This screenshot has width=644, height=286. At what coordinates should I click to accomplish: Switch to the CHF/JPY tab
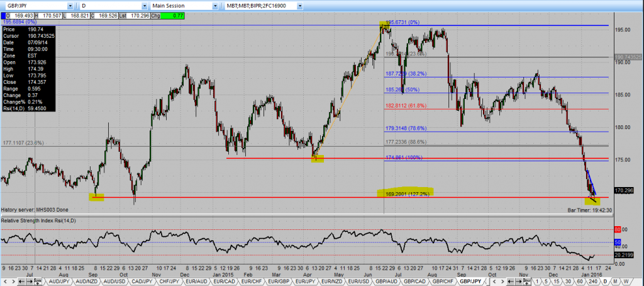[x=169, y=281]
